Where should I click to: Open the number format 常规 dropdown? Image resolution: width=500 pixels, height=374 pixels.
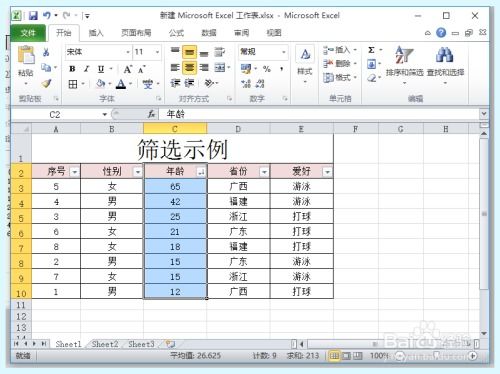click(x=284, y=52)
